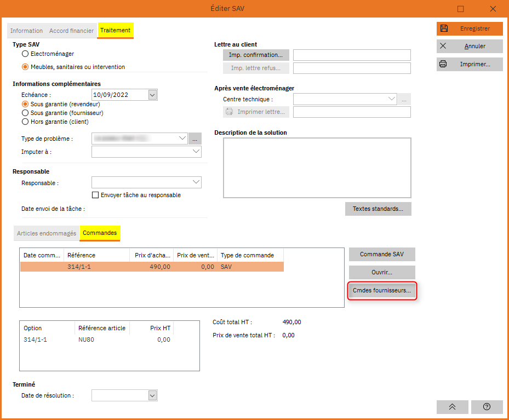Click Imp. confirmation button
This screenshot has height=420, width=509.
pyautogui.click(x=256, y=55)
